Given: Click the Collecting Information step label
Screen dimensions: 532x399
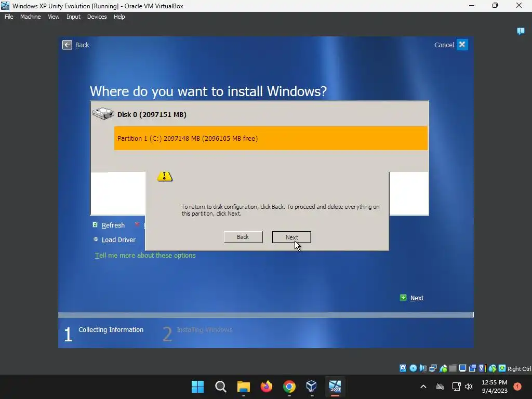Looking at the screenshot, I should [111, 329].
